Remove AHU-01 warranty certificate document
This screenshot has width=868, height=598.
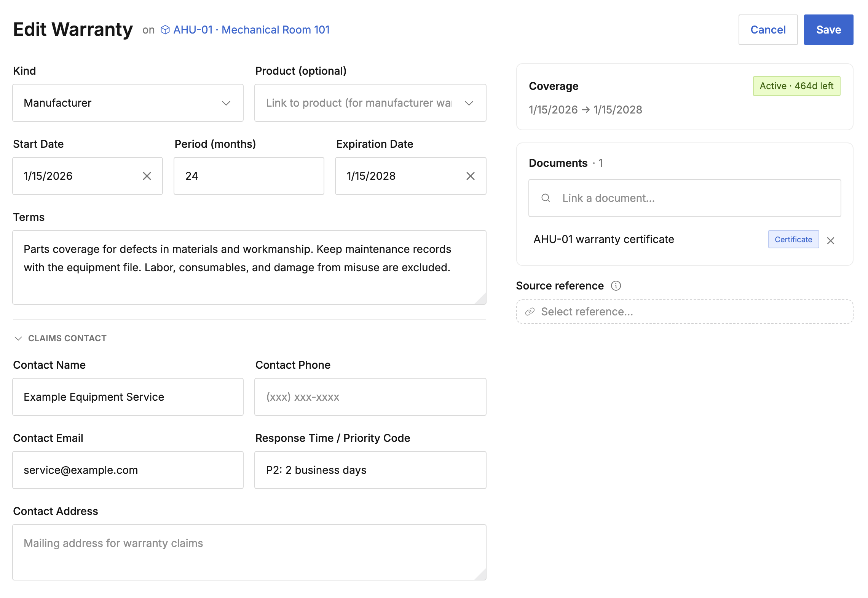831,241
